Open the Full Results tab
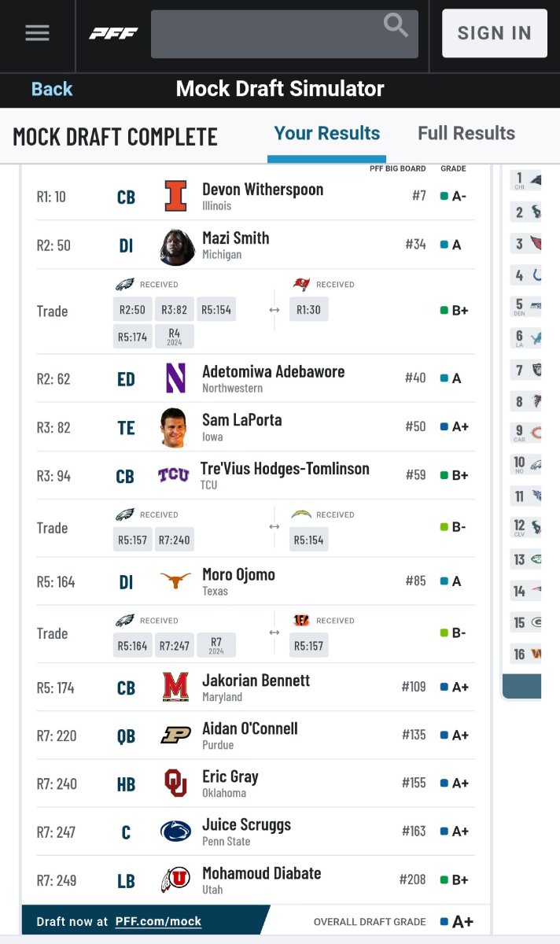 pyautogui.click(x=466, y=134)
